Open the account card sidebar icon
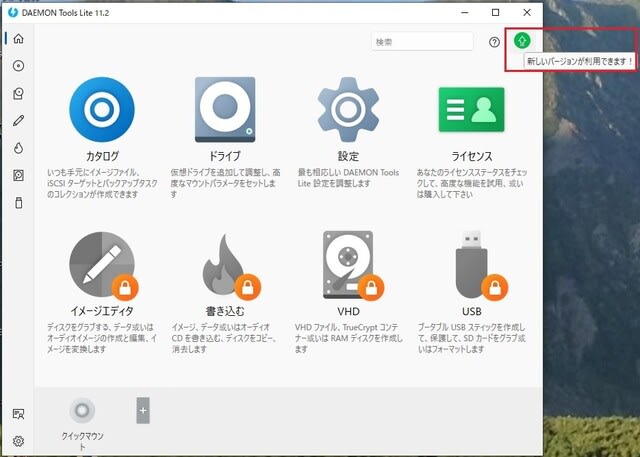 pyautogui.click(x=18, y=414)
